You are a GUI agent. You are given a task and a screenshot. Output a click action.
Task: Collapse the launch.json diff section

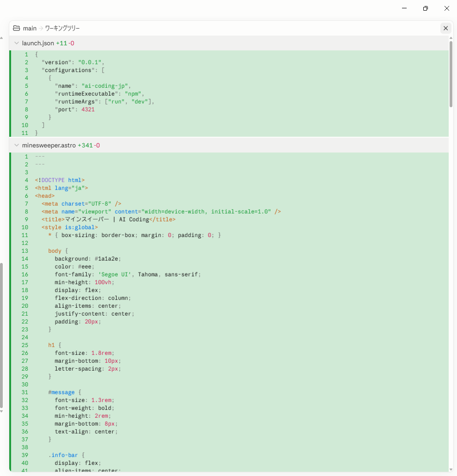(17, 43)
